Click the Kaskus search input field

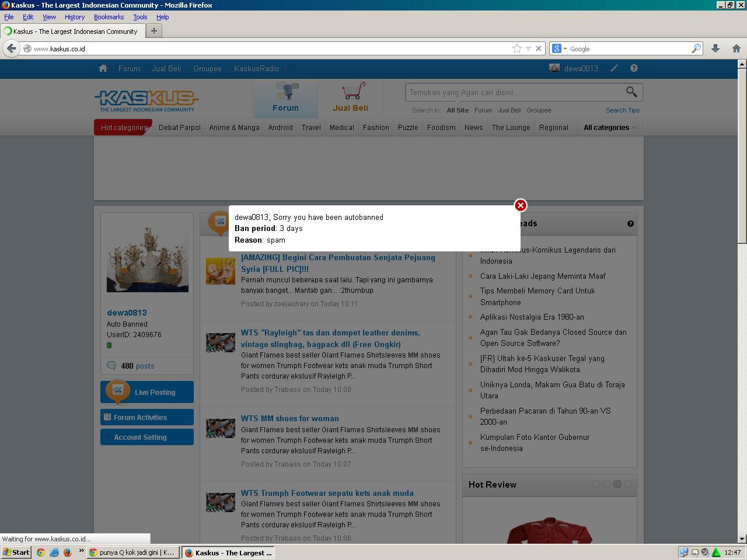515,92
